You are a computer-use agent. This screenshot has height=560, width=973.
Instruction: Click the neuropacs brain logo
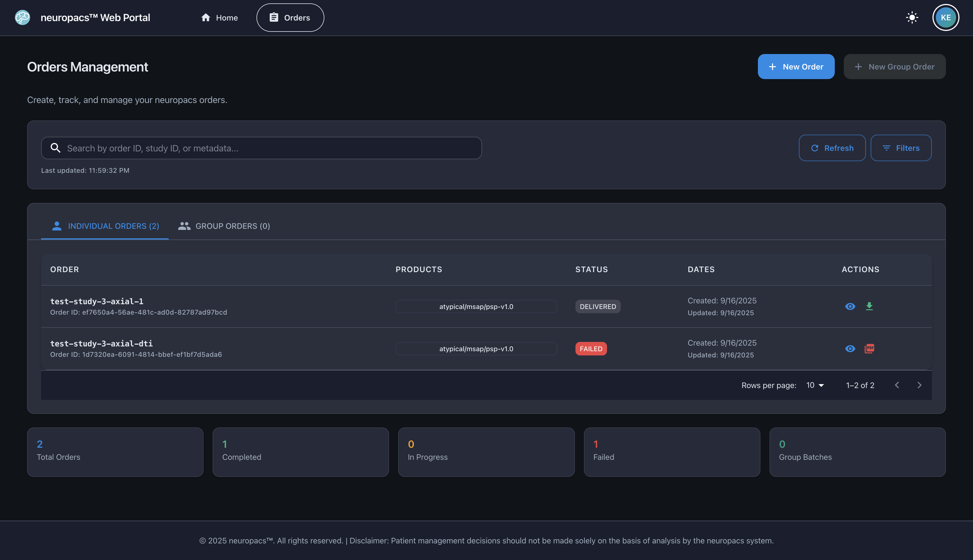22,17
